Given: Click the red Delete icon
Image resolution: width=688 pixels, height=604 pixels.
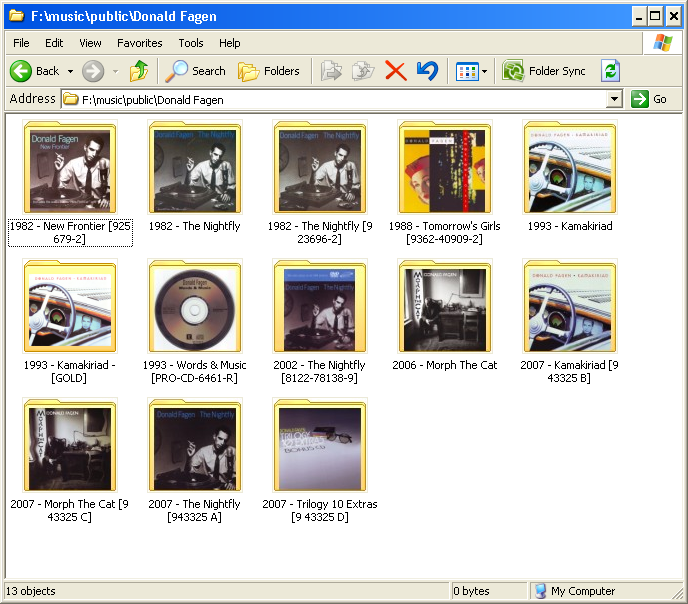Looking at the screenshot, I should pyautogui.click(x=395, y=71).
